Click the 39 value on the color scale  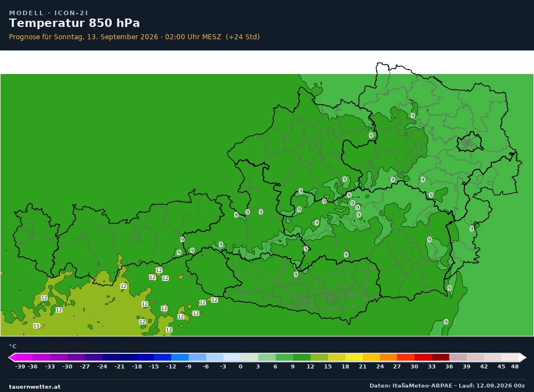click(x=467, y=367)
